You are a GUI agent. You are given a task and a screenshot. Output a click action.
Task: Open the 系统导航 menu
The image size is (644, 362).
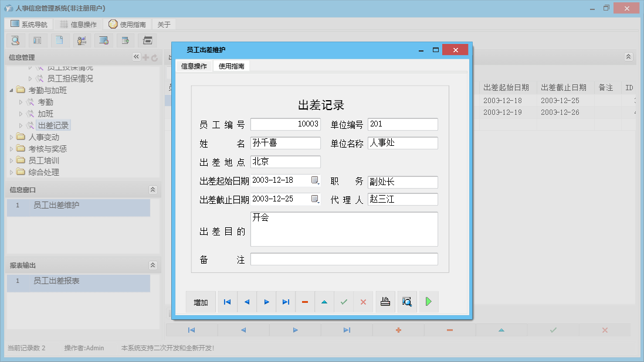coord(29,24)
